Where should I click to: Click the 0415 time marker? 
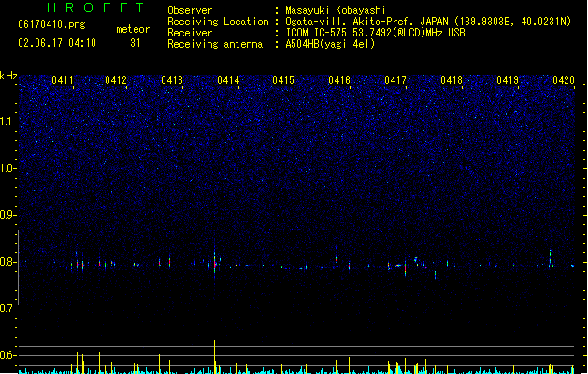point(283,80)
